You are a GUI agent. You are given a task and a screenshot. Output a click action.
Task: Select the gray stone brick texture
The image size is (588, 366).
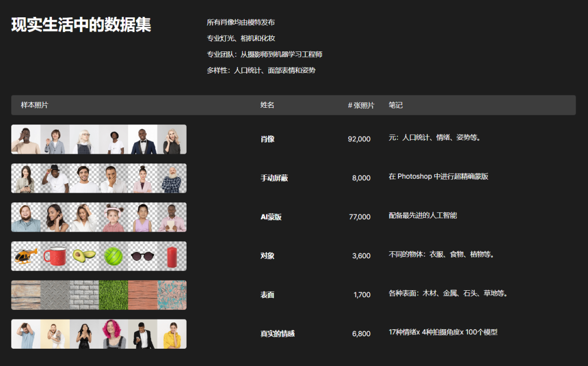tap(84, 295)
